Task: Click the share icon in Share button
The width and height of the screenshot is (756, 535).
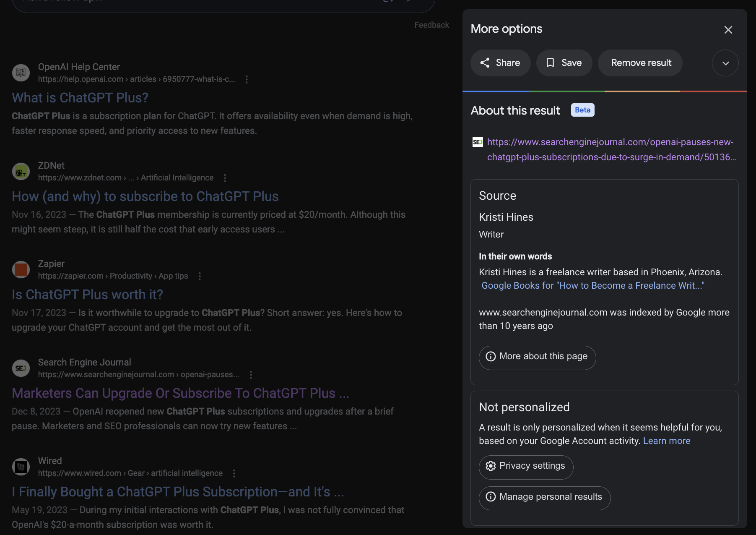Action: (485, 63)
